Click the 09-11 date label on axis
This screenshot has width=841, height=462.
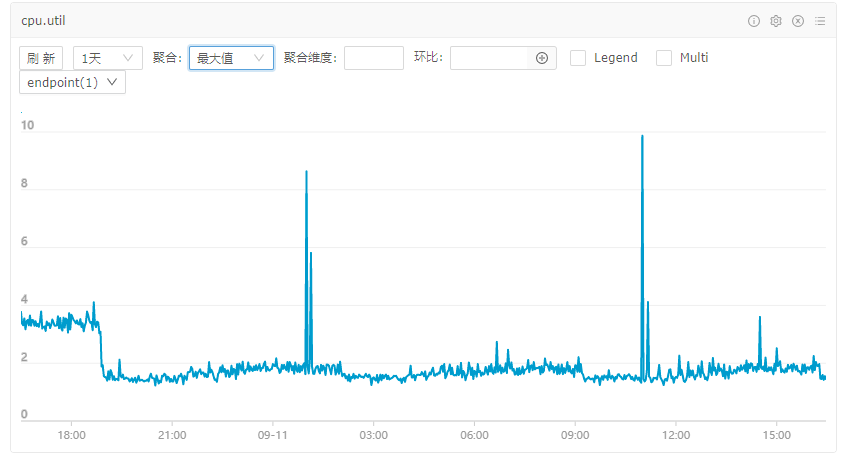pyautogui.click(x=272, y=435)
